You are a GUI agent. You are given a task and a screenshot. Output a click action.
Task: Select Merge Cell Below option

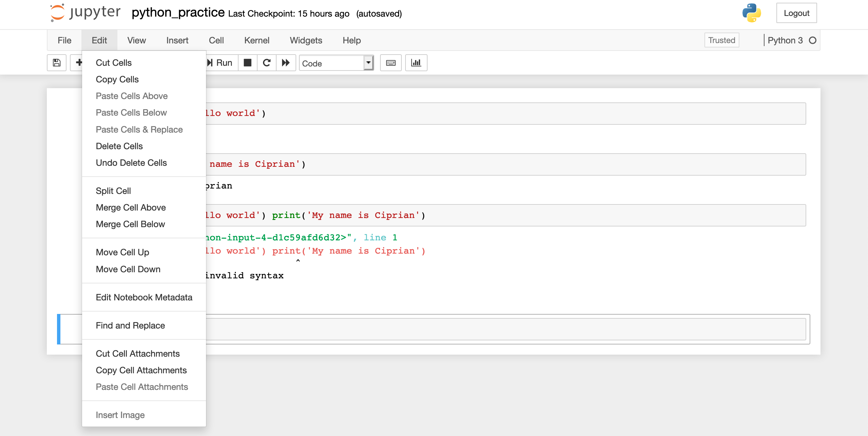tap(131, 224)
